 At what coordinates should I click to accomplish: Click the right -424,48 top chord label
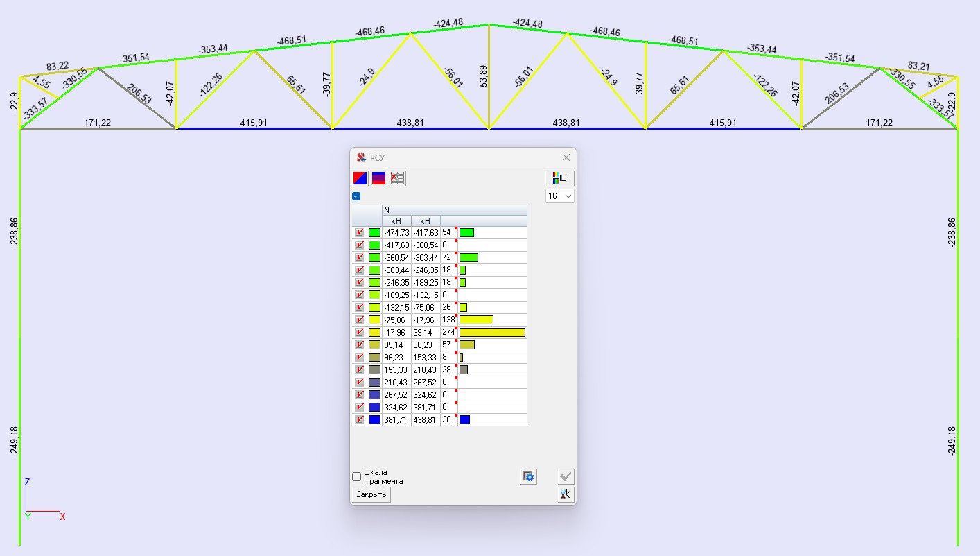528,24
